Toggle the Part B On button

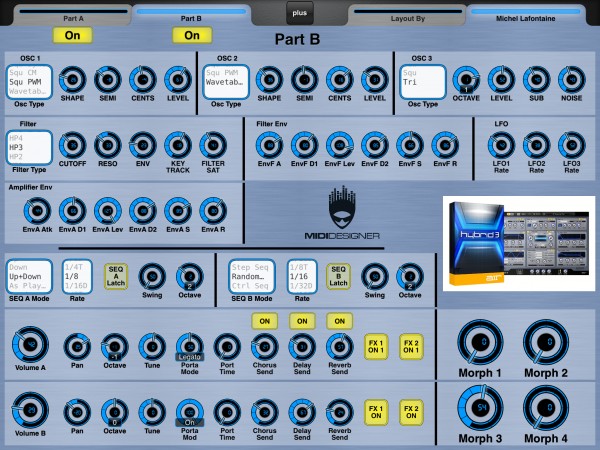[x=192, y=35]
